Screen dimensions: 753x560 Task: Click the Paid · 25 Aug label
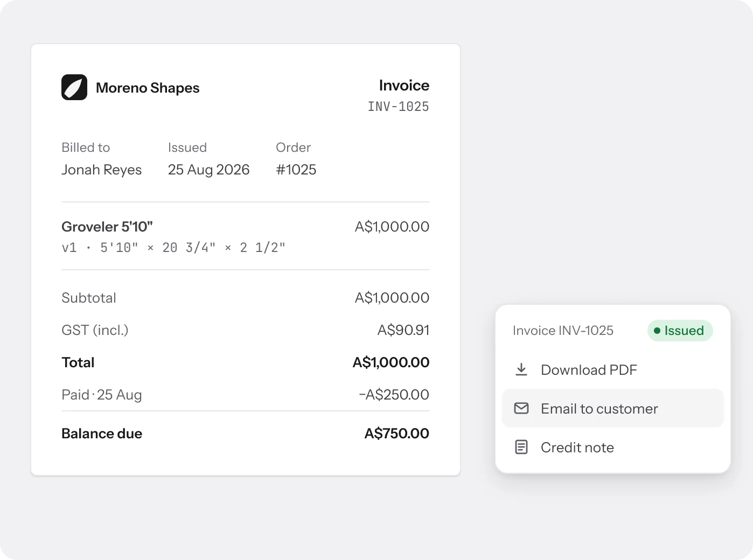click(102, 395)
